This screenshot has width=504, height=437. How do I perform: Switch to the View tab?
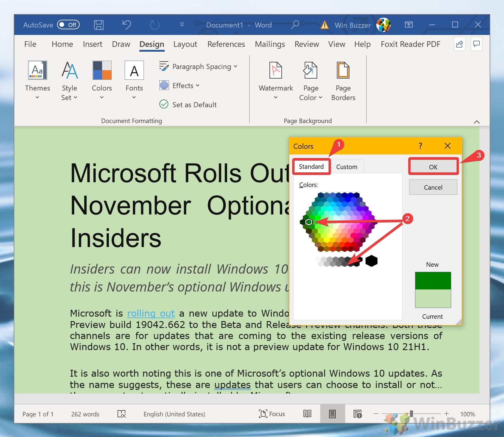coord(337,44)
